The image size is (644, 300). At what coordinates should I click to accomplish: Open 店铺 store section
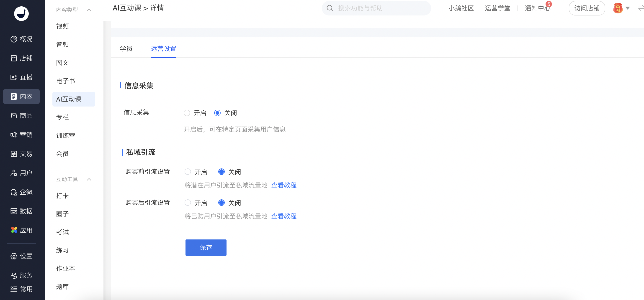(x=21, y=58)
